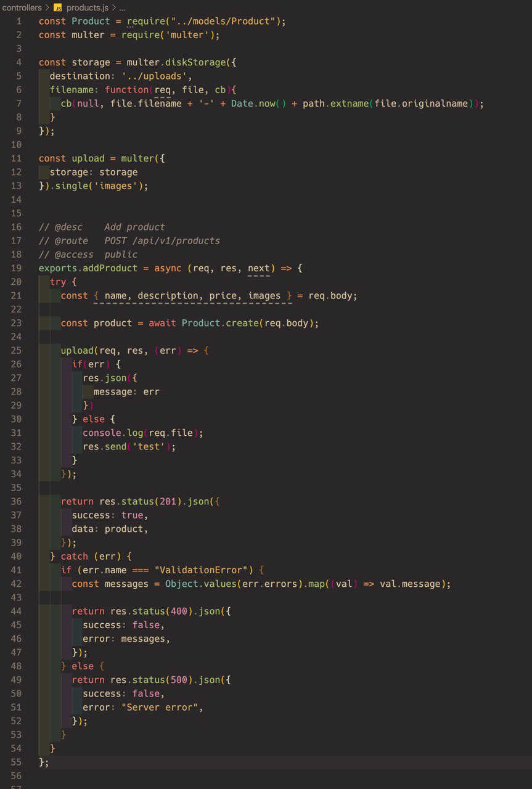
Task: Click res.send('test') statement
Action: [x=129, y=446]
